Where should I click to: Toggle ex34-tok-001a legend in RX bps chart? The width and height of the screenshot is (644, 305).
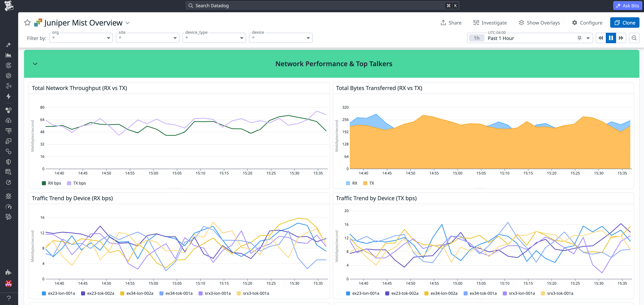pyautogui.click(x=176, y=293)
